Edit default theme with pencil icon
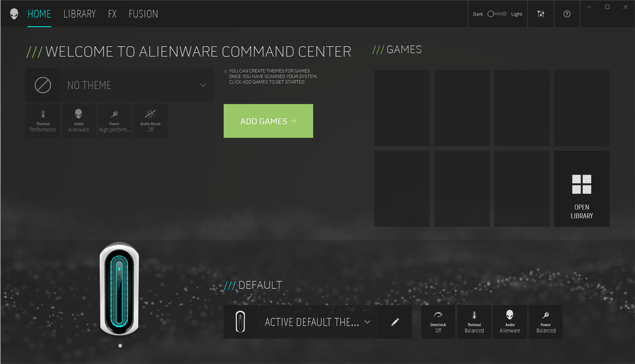This screenshot has height=364, width=635. point(395,322)
